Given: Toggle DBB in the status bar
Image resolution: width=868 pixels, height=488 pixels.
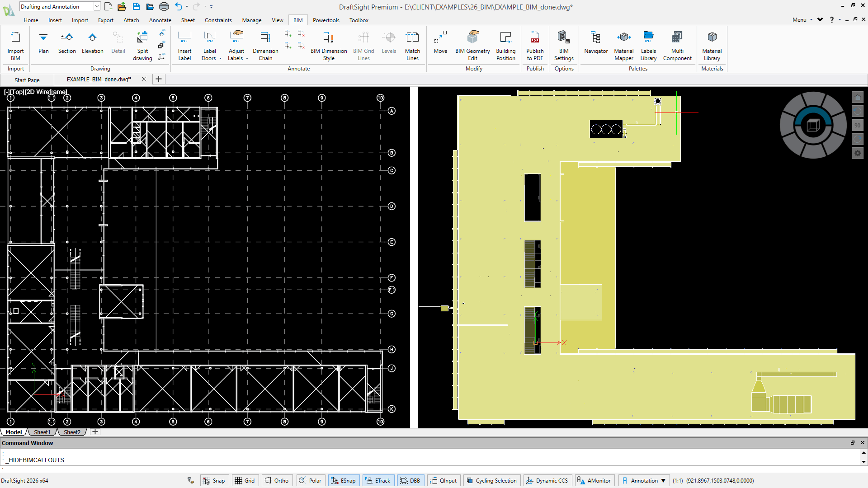Looking at the screenshot, I should pyautogui.click(x=410, y=480).
